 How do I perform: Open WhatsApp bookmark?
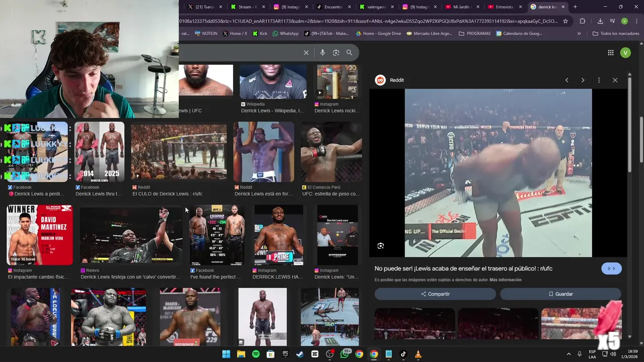point(285,34)
